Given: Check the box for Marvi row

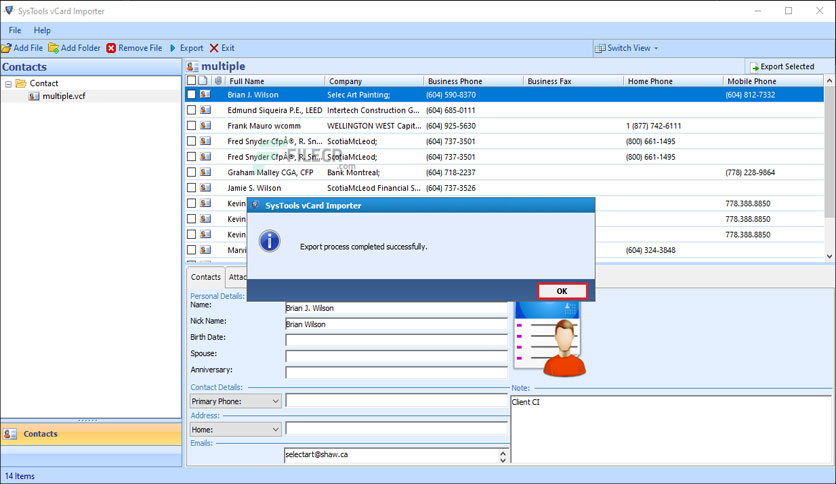Looking at the screenshot, I should click(x=191, y=249).
